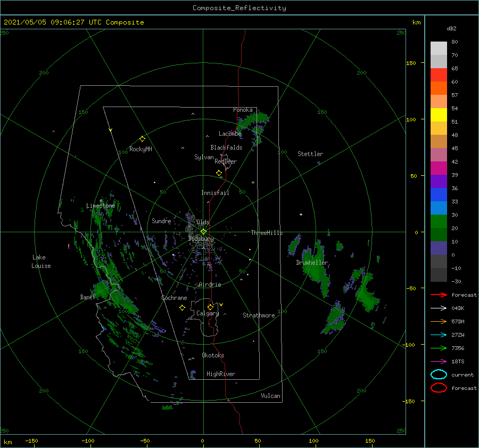Select the white 04DK arrow icon
479x448 pixels.
[439, 308]
